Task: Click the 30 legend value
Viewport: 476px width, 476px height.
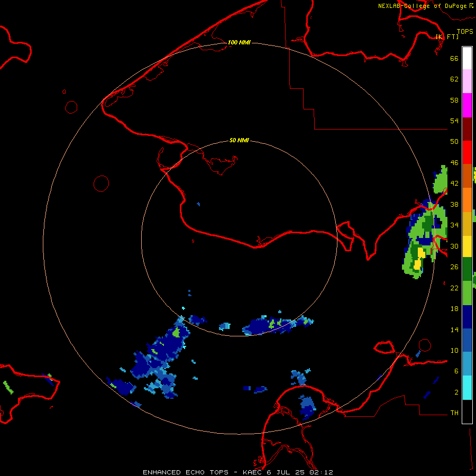Action: (454, 246)
